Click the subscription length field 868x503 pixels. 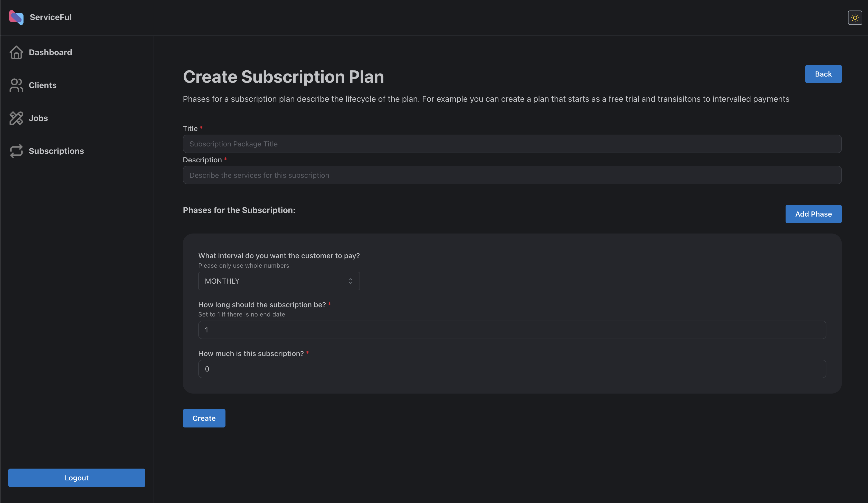pyautogui.click(x=512, y=330)
